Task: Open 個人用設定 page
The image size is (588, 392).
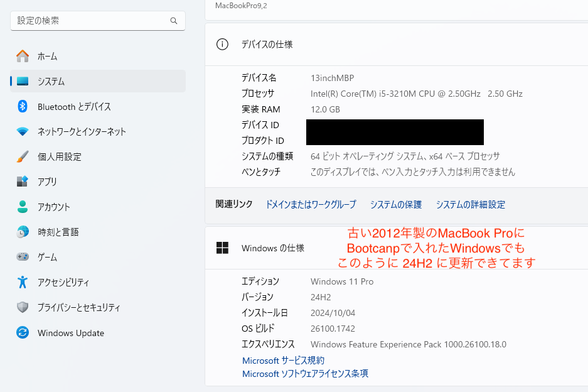Action: [x=98, y=156]
